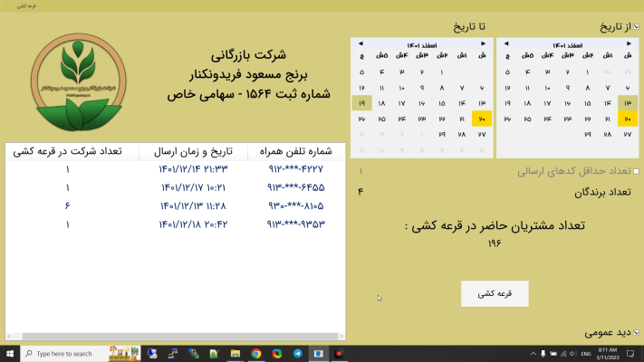Open the Windows Start menu
This screenshot has height=362, width=644.
click(x=10, y=353)
